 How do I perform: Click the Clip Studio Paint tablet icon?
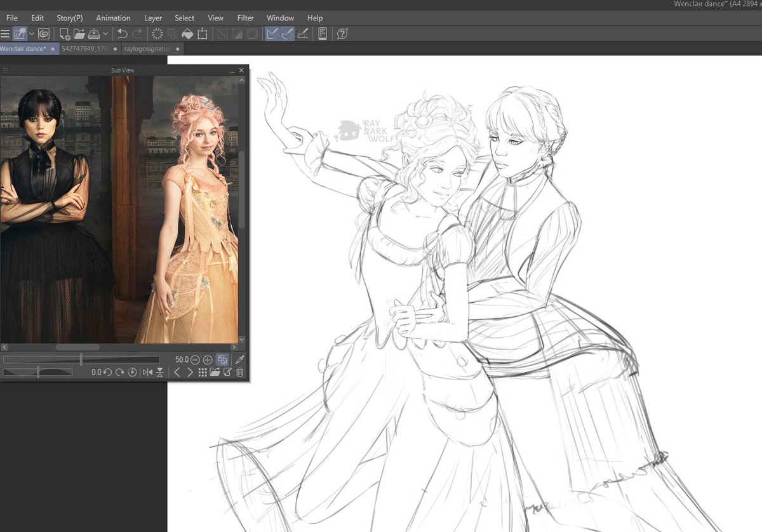click(x=20, y=34)
